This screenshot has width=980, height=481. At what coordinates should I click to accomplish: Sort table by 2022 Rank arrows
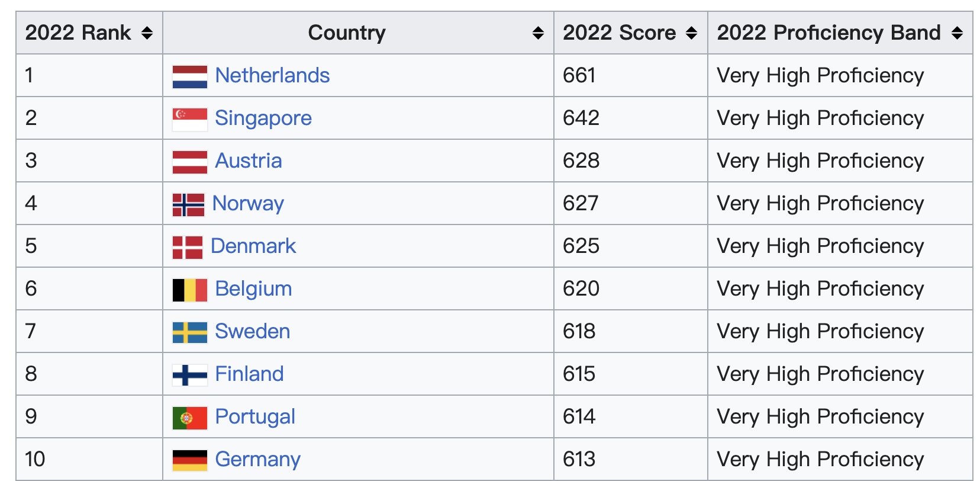147,33
